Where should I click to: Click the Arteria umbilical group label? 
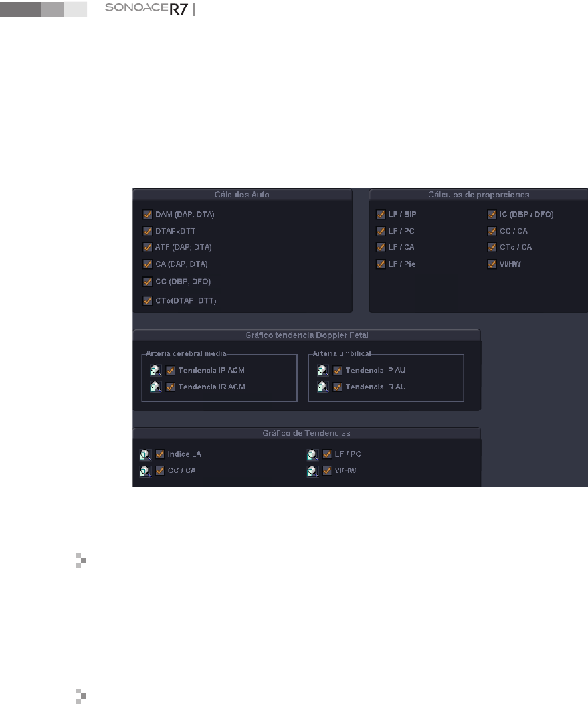click(x=342, y=354)
